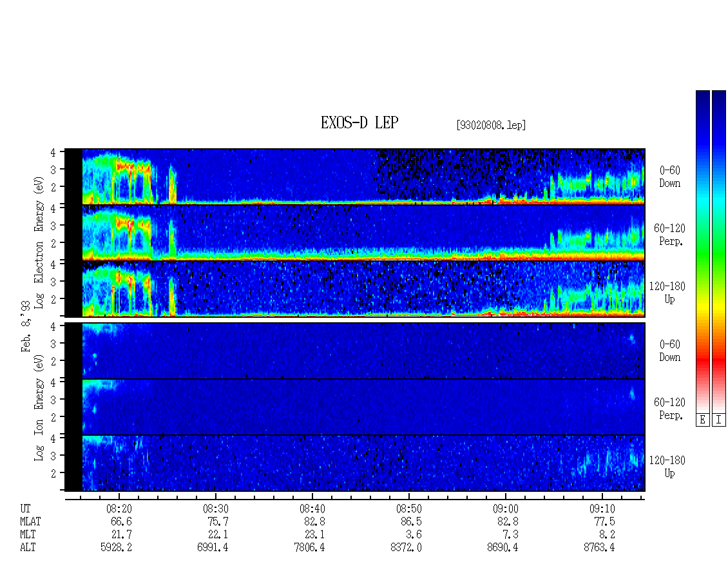Click MLT value 21.7
Viewport: 728px width, 564px height.
(121, 535)
